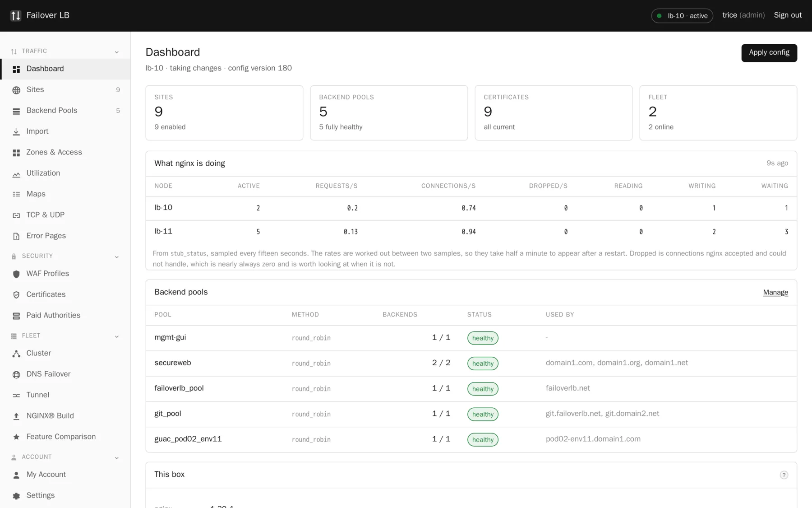Click the Manage link for backend pools
Image resolution: width=812 pixels, height=508 pixels.
775,293
